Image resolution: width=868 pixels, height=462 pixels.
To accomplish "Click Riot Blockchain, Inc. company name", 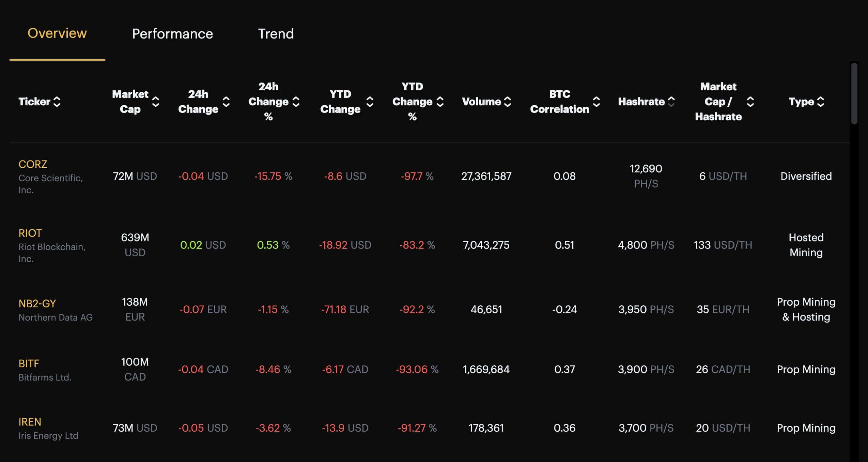I will pyautogui.click(x=52, y=253).
